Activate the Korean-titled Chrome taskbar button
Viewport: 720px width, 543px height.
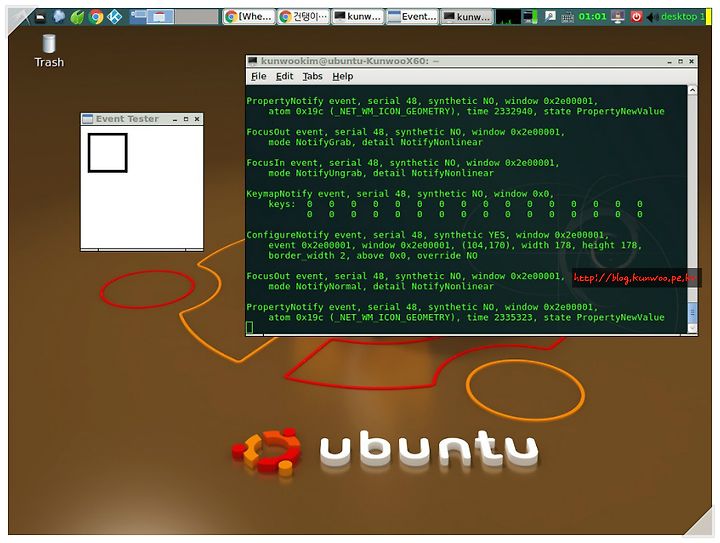coord(303,17)
